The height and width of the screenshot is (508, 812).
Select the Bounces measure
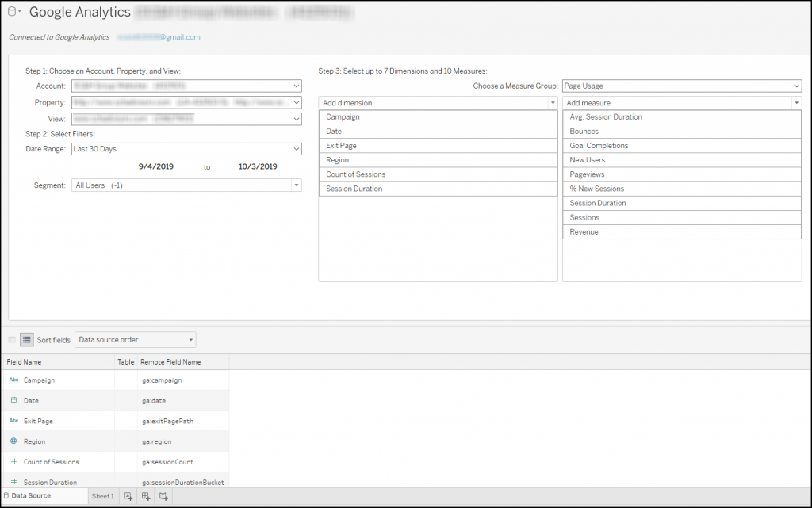pyautogui.click(x=682, y=132)
